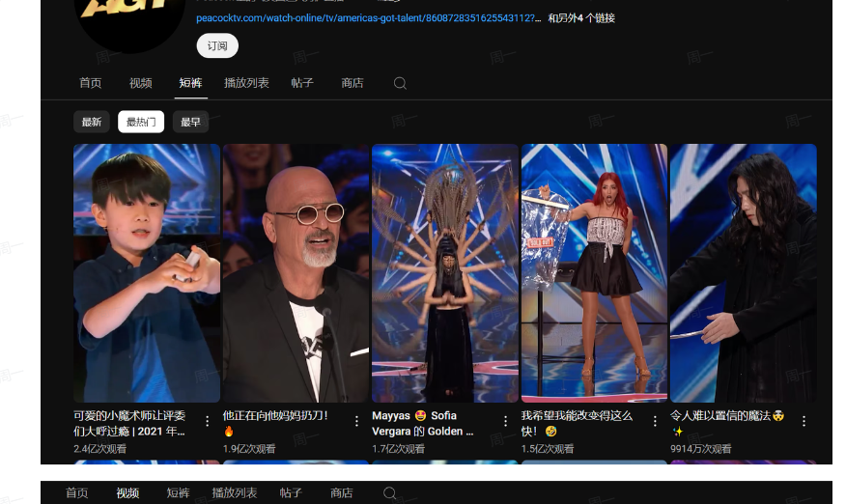
Task: Open the 商店 tab below the 订阅 button
Action: [352, 83]
